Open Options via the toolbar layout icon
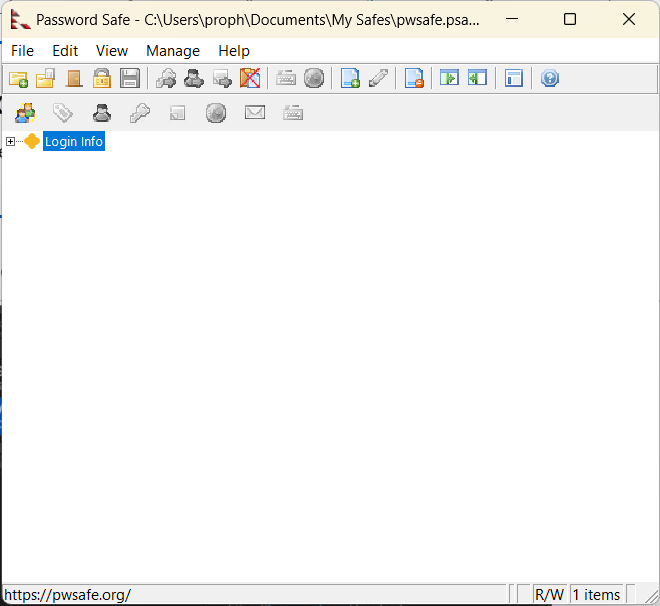660x606 pixels. (514, 78)
